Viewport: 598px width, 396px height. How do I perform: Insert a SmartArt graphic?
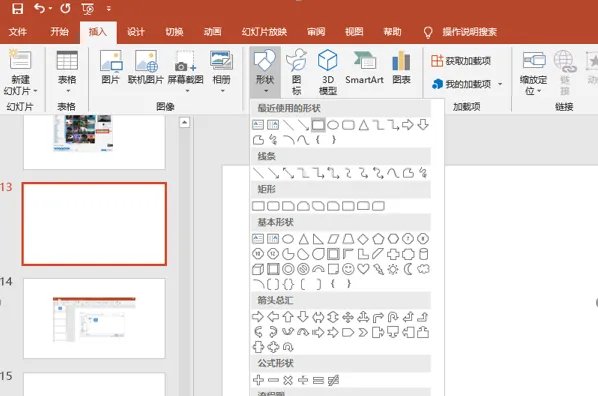[x=364, y=67]
